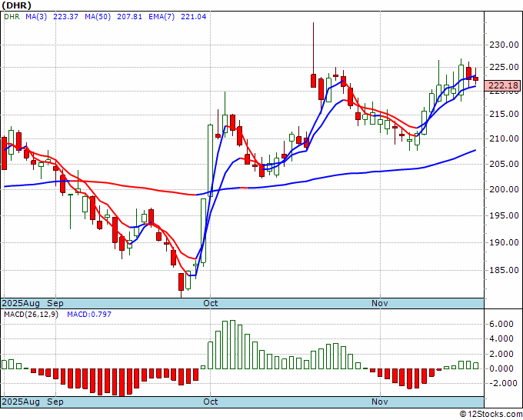Viewport: 523px width, 420px height.
Task: Click the MA(50) value 207.81
Action: click(x=129, y=17)
